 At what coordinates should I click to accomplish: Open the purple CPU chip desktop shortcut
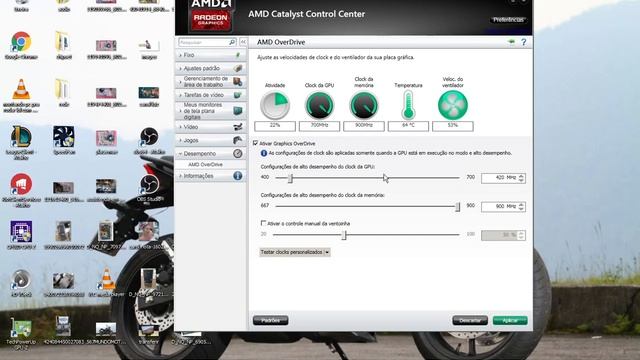(21, 232)
